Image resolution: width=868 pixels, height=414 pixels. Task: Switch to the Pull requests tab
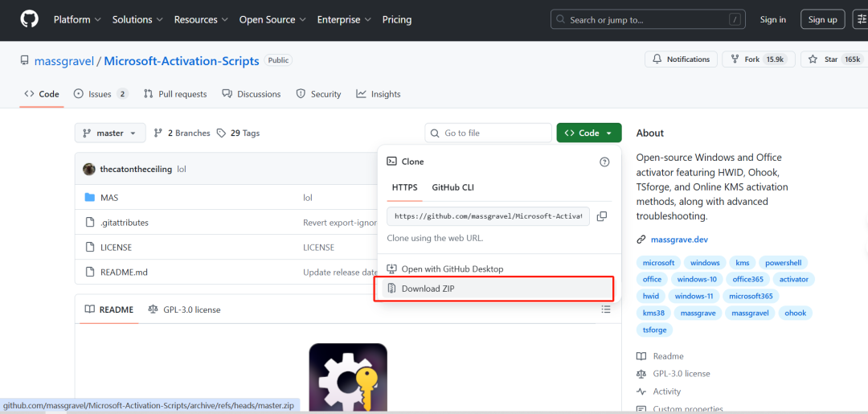pyautogui.click(x=175, y=94)
